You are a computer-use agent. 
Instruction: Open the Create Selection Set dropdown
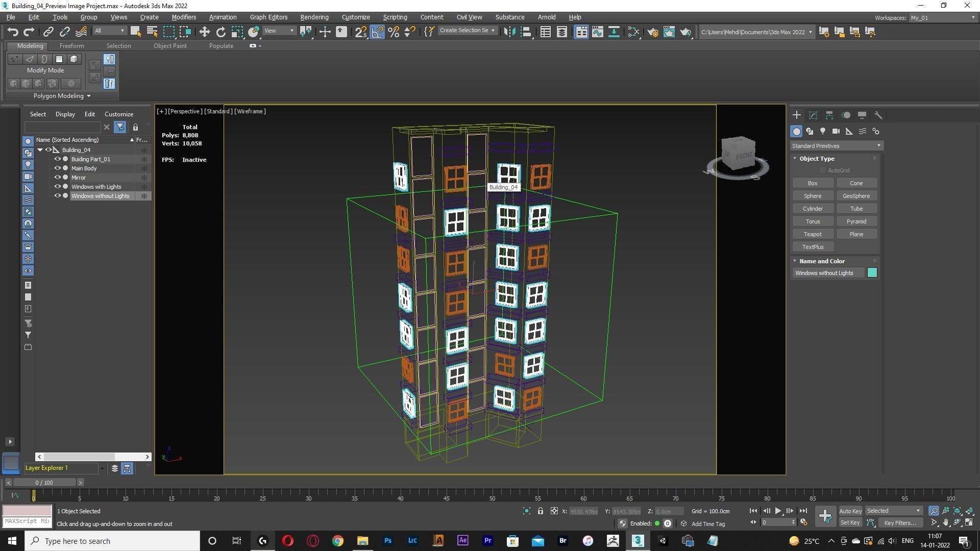click(467, 31)
